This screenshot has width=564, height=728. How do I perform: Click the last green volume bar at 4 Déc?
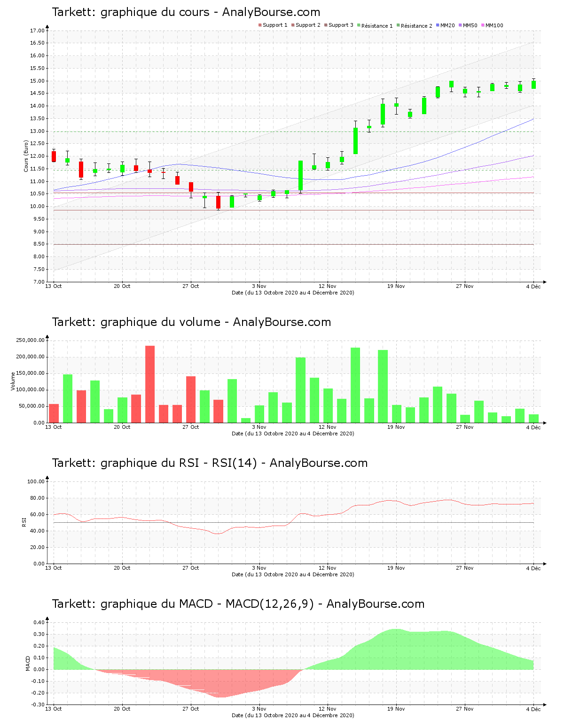533,418
